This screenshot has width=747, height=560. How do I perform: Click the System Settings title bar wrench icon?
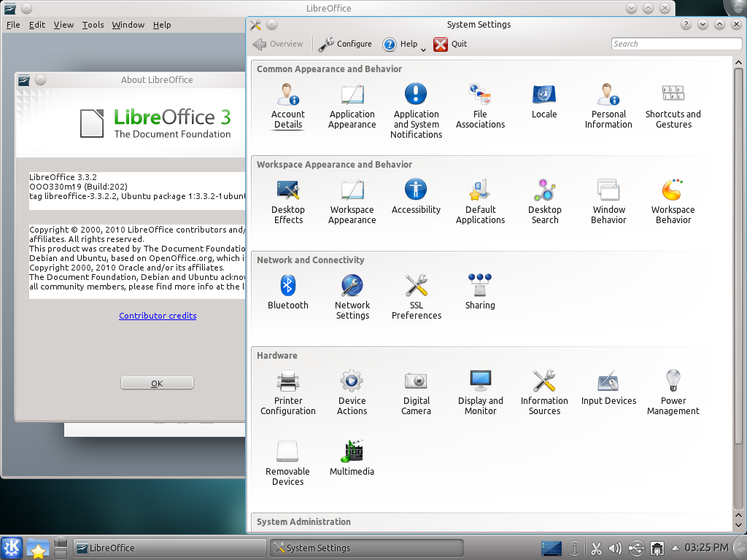(x=255, y=24)
